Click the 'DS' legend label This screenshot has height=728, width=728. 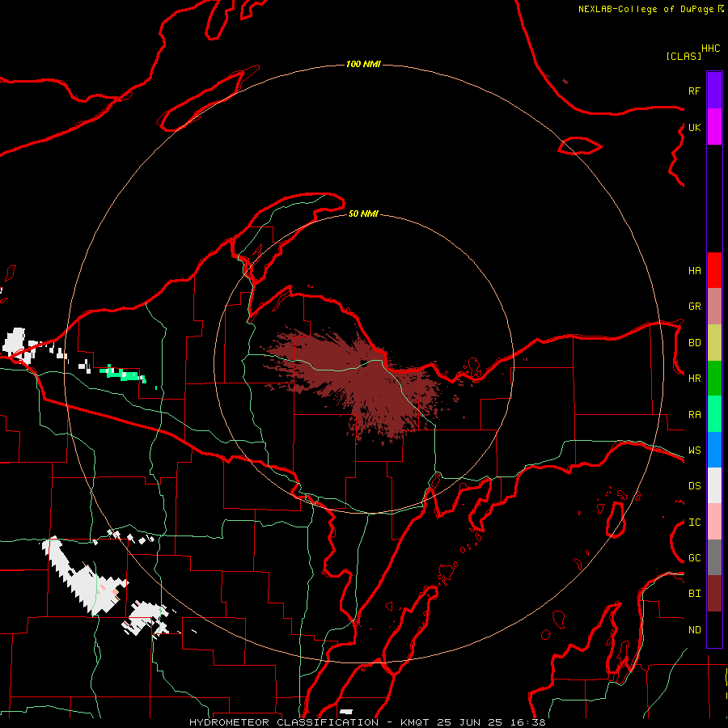coord(694,486)
